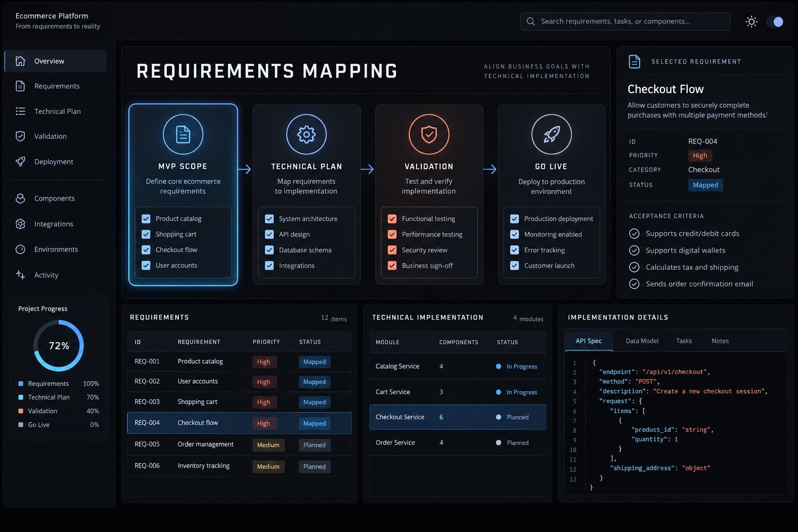Focus the search requirements input field
The width and height of the screenshot is (798, 532).
[x=625, y=21]
